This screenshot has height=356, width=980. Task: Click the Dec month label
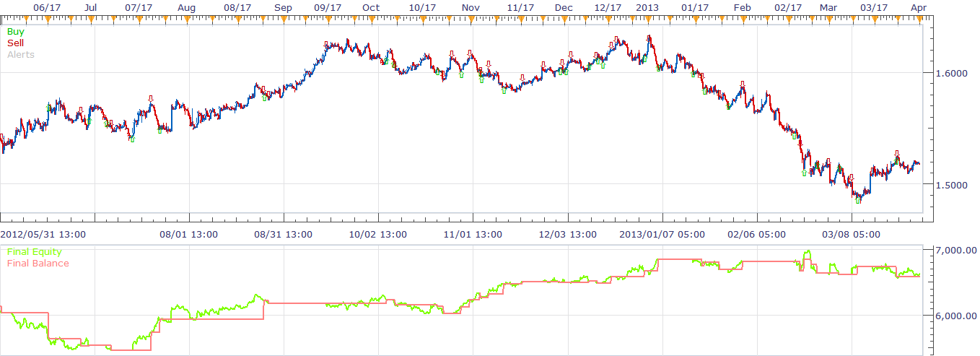(564, 6)
